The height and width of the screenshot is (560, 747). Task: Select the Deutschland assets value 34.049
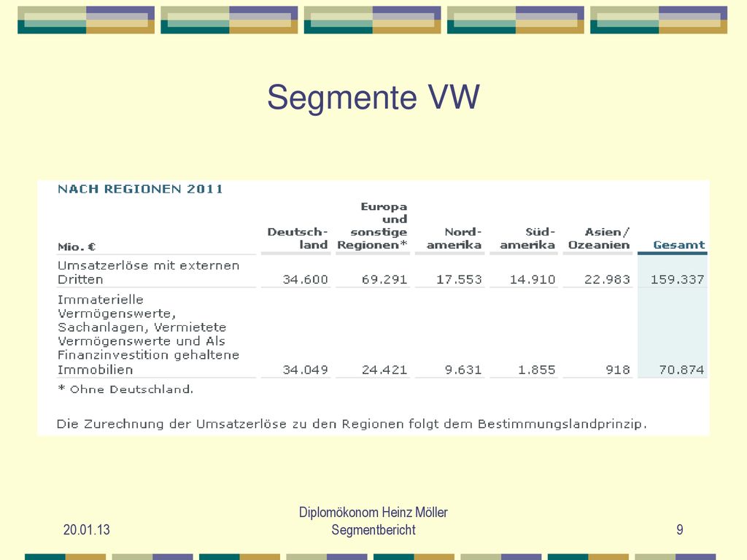[x=306, y=370]
